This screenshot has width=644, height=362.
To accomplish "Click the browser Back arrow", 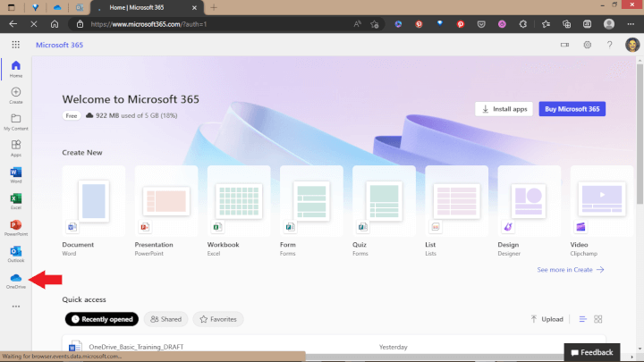I will pyautogui.click(x=13, y=24).
